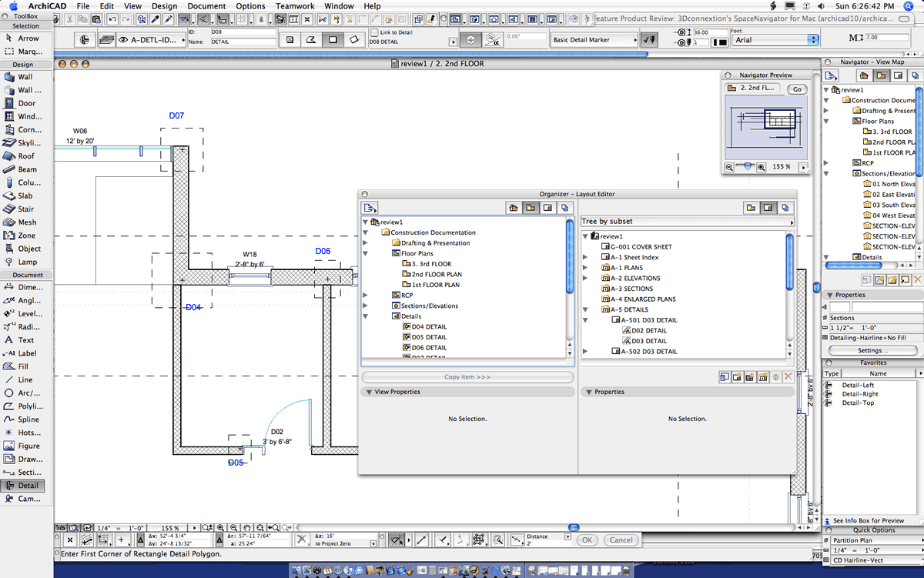The height and width of the screenshot is (578, 924).
Task: Enable the Link to Detail checkbox
Action: point(374,32)
